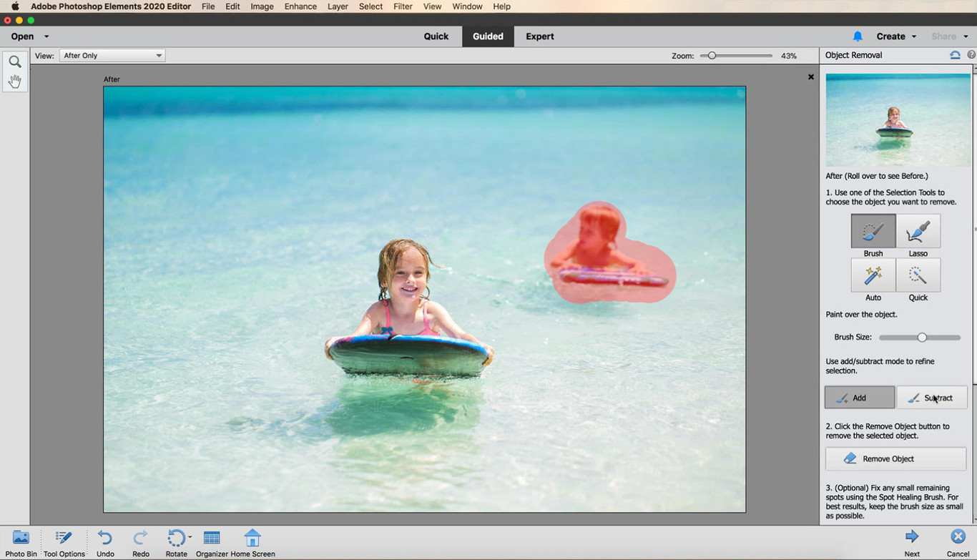Select the Hand tool
Image resolution: width=977 pixels, height=560 pixels.
tap(14, 82)
